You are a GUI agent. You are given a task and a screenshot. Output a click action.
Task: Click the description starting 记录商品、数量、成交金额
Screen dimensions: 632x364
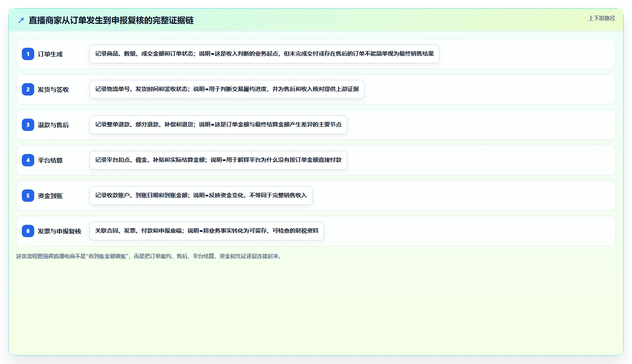[265, 54]
